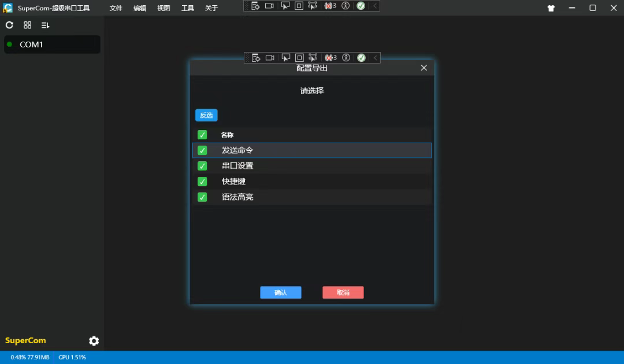This screenshot has height=364, width=624.
Task: Click the video camera icon in the title bar toolbar
Action: pos(270,6)
